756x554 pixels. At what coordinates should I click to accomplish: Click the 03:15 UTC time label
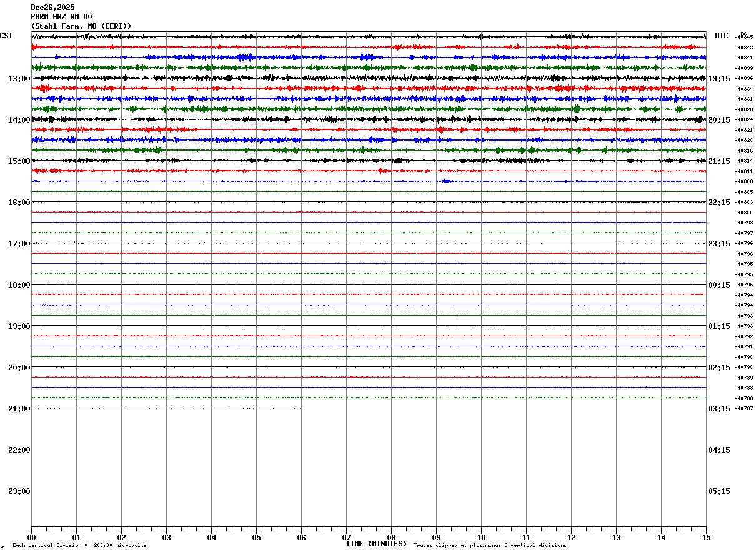pyautogui.click(x=719, y=409)
